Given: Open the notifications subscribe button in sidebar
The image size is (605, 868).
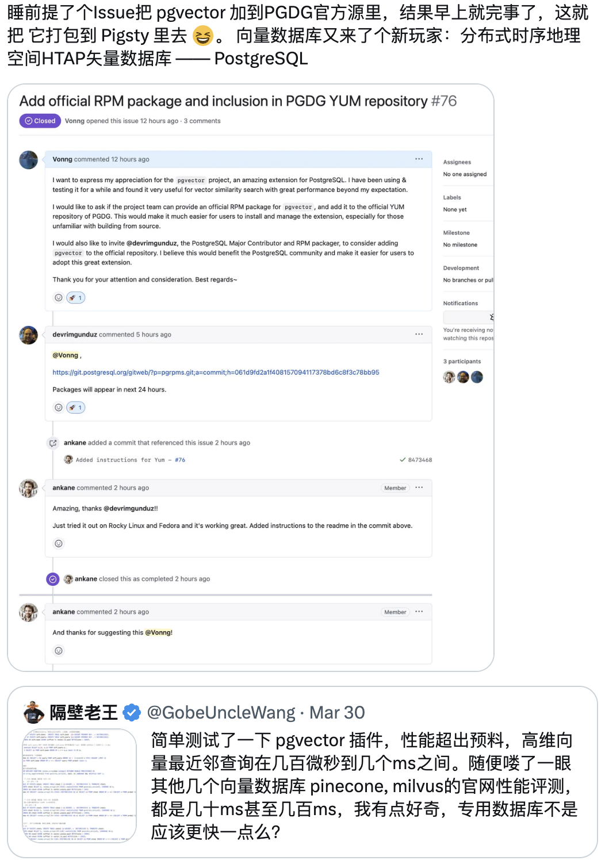Looking at the screenshot, I should coord(468,317).
